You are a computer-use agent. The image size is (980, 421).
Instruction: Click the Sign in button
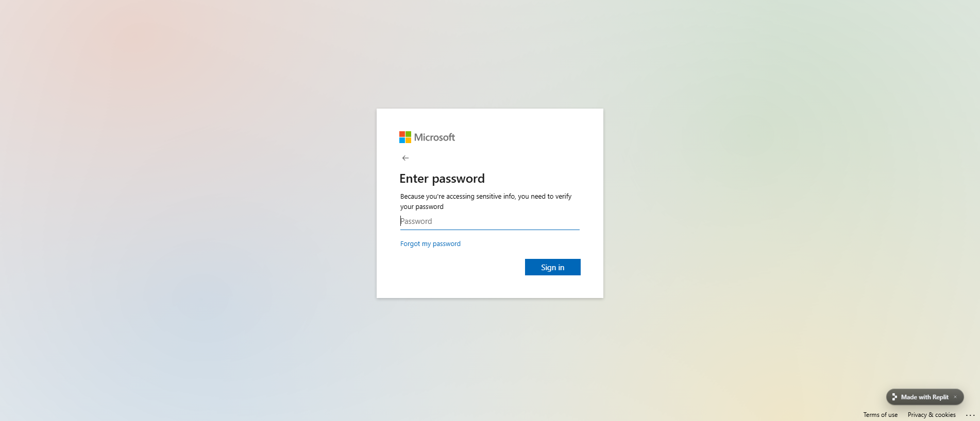coord(553,267)
